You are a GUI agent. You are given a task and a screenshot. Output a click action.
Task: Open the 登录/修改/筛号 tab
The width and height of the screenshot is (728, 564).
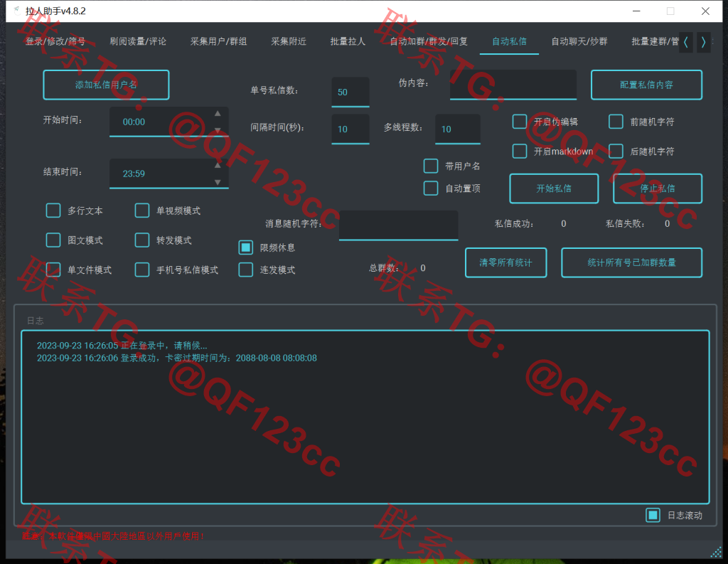[x=55, y=41]
